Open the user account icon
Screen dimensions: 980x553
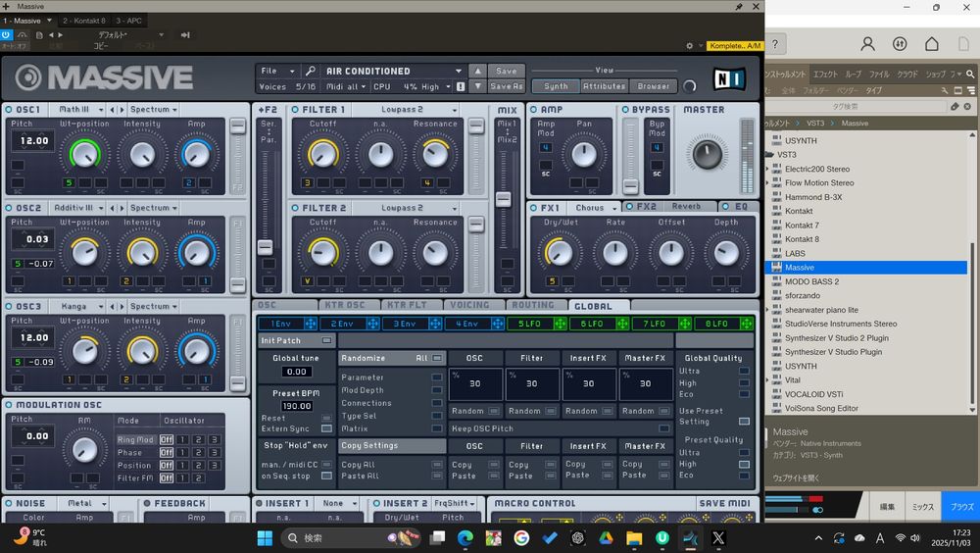pos(867,44)
